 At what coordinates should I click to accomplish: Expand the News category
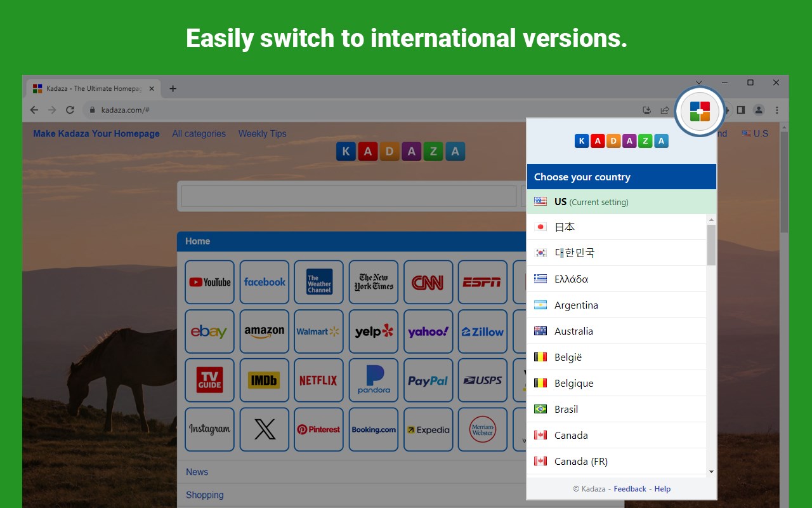(197, 472)
